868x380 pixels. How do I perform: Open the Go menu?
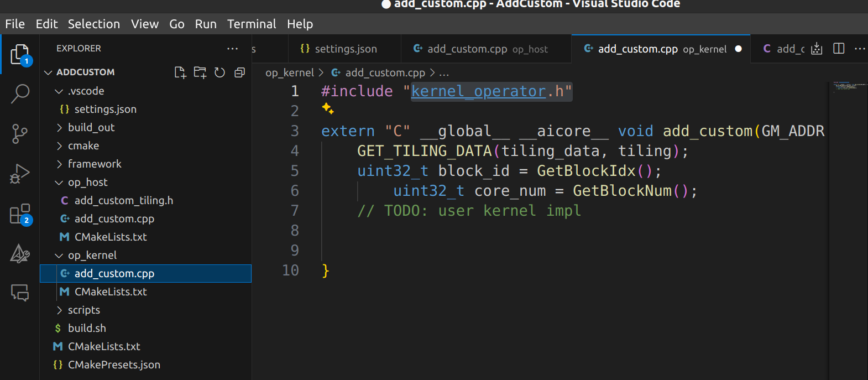point(177,24)
